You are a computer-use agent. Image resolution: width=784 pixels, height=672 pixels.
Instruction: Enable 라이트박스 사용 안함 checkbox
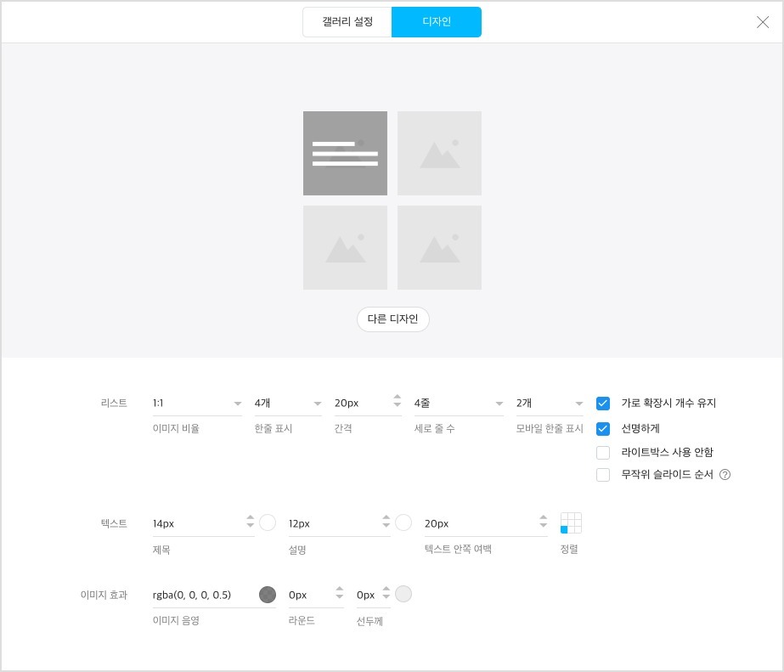pos(603,453)
